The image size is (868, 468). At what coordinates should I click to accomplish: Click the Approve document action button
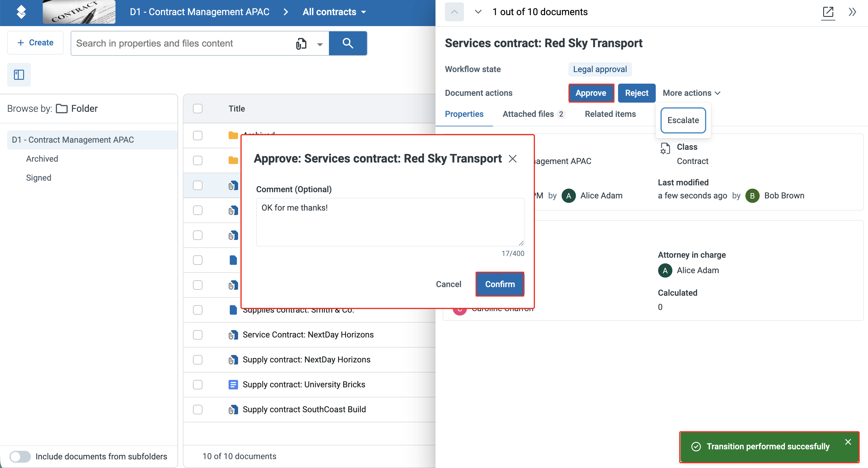pyautogui.click(x=591, y=93)
